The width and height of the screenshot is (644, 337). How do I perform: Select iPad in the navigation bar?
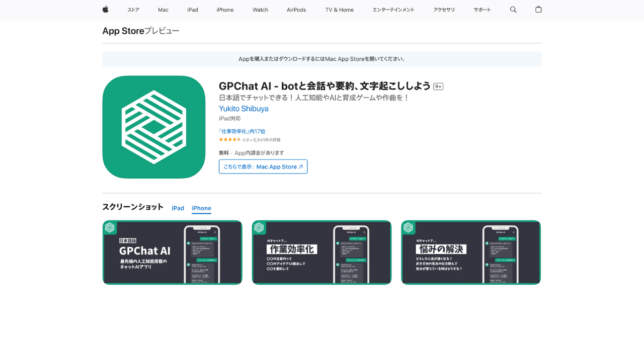pyautogui.click(x=193, y=10)
